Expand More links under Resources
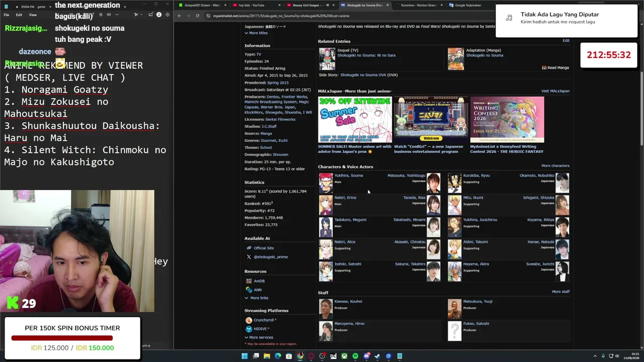The height and width of the screenshot is (362, 644). (257, 298)
